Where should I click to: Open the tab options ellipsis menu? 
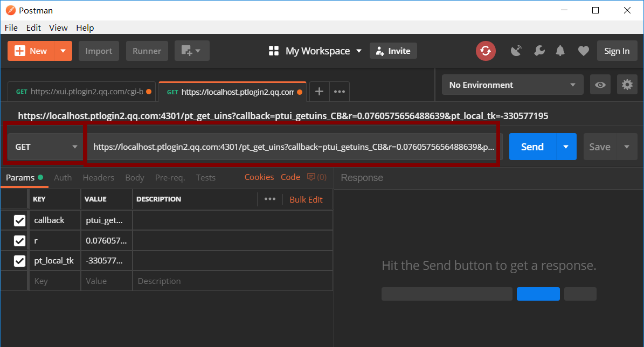click(340, 92)
